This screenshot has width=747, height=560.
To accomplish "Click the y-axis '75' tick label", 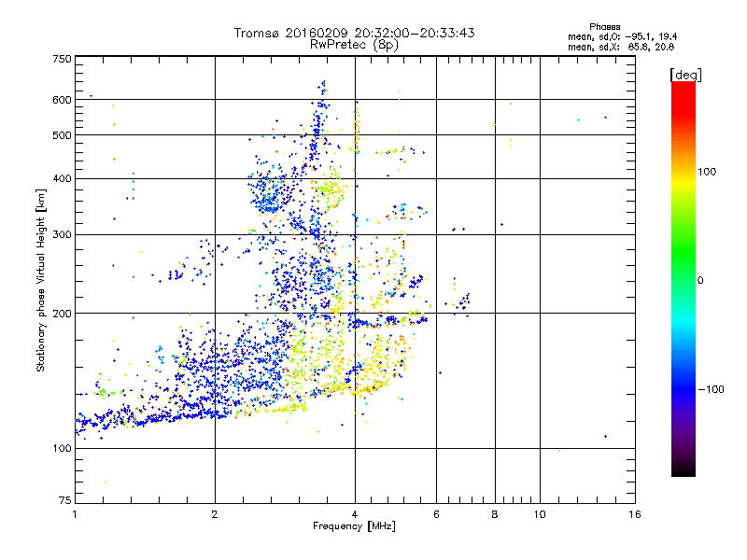I will (x=65, y=500).
